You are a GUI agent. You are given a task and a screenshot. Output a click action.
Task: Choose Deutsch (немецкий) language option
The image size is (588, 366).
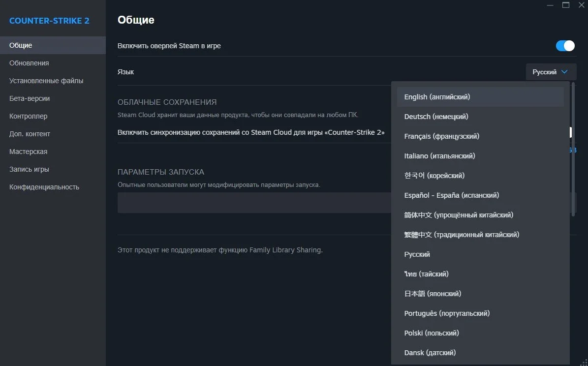click(480, 117)
